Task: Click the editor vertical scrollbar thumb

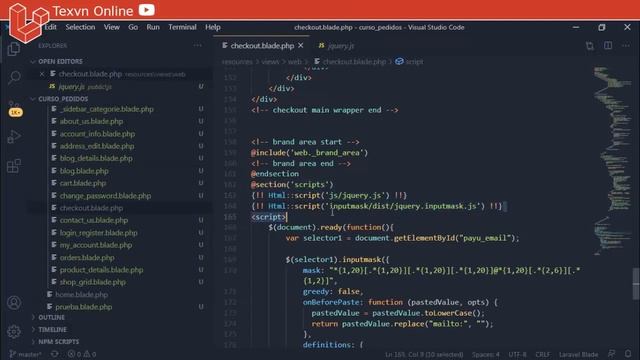Action: 636,284
